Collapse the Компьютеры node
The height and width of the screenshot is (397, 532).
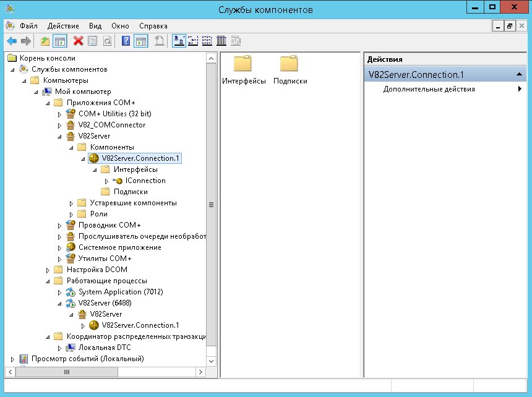click(24, 81)
